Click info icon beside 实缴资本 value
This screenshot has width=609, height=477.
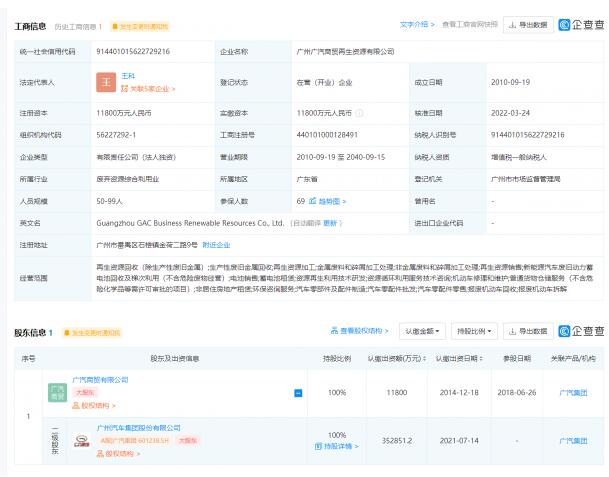(360, 113)
